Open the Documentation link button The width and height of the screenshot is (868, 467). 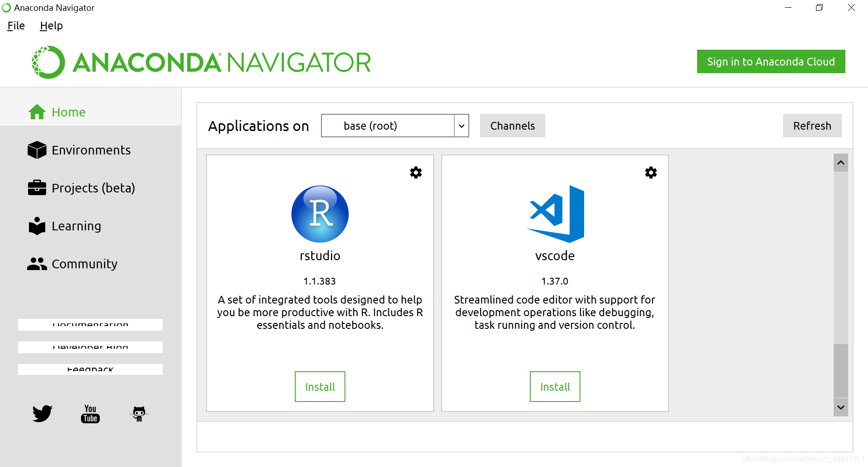click(x=90, y=325)
